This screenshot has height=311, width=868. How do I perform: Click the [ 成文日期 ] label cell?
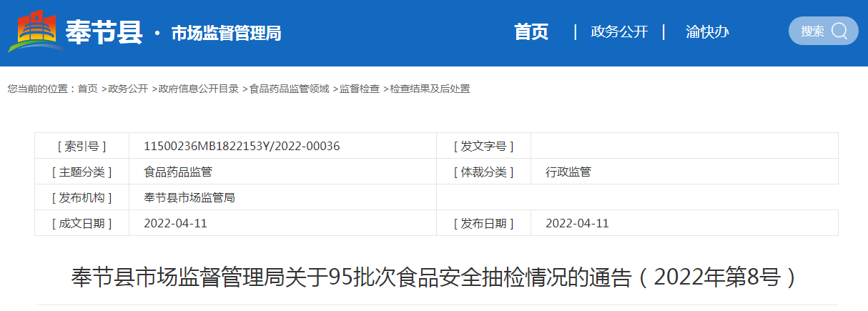click(x=82, y=223)
